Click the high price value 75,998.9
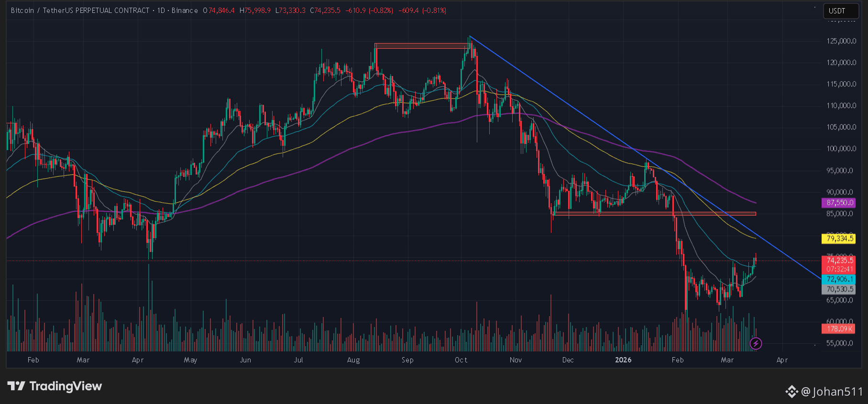868x404 pixels. (258, 11)
